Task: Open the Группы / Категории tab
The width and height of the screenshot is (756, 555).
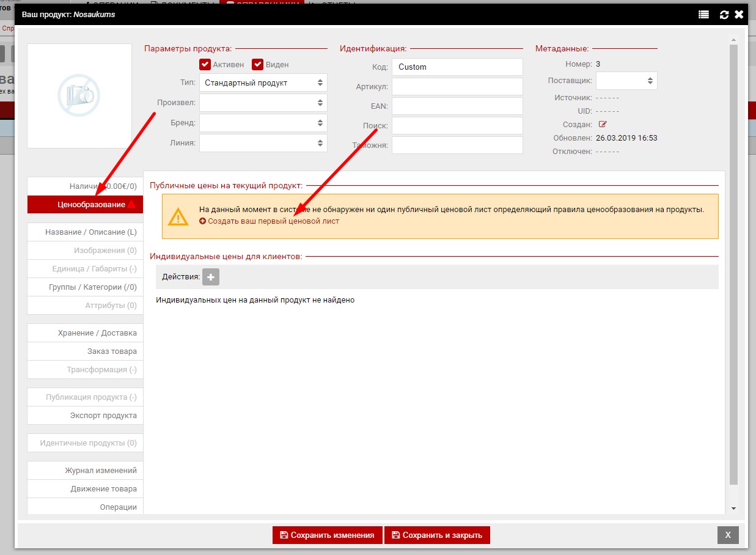Action: (92, 287)
